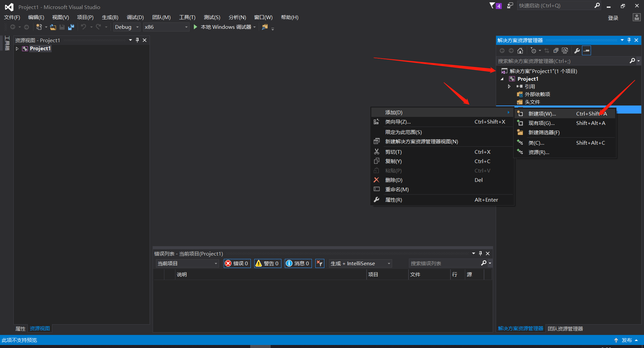The height and width of the screenshot is (348, 644).
Task: Open the debugger target dropdown arrow
Action: [x=255, y=27]
